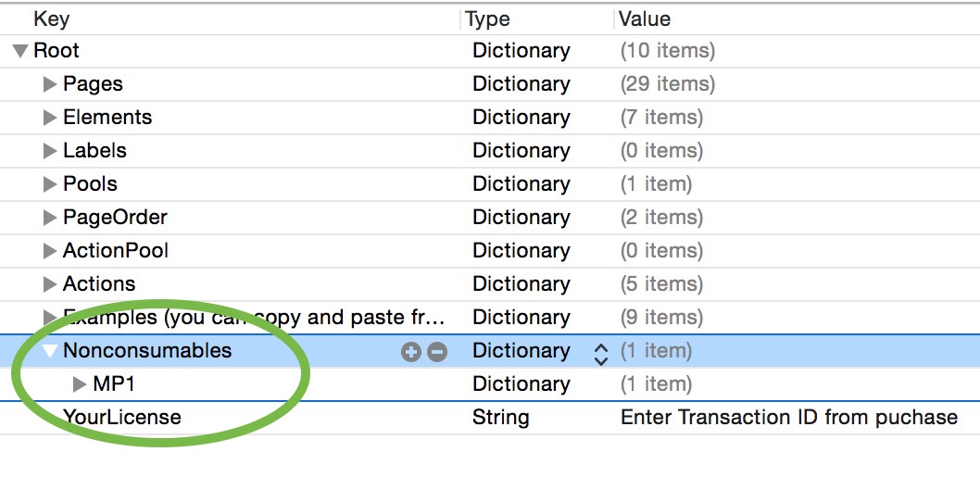Select the Examples key row label
Screen dimensions: 980x502
(x=253, y=318)
